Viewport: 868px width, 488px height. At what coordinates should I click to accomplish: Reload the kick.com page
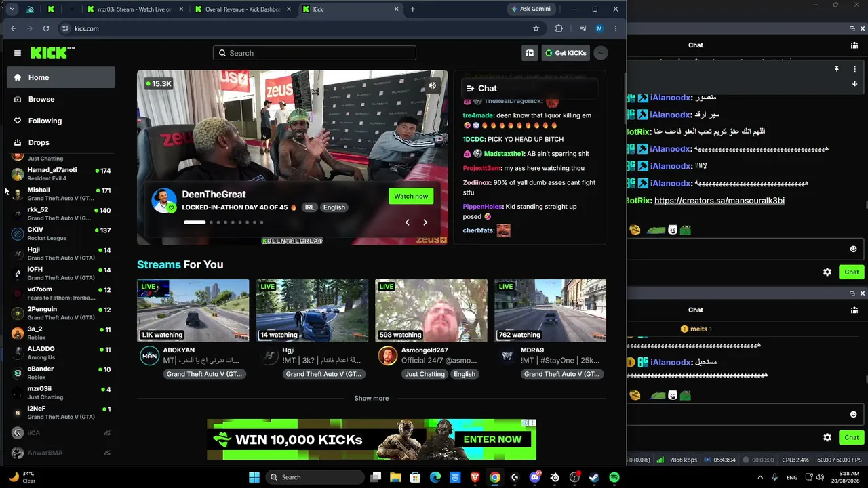[46, 28]
